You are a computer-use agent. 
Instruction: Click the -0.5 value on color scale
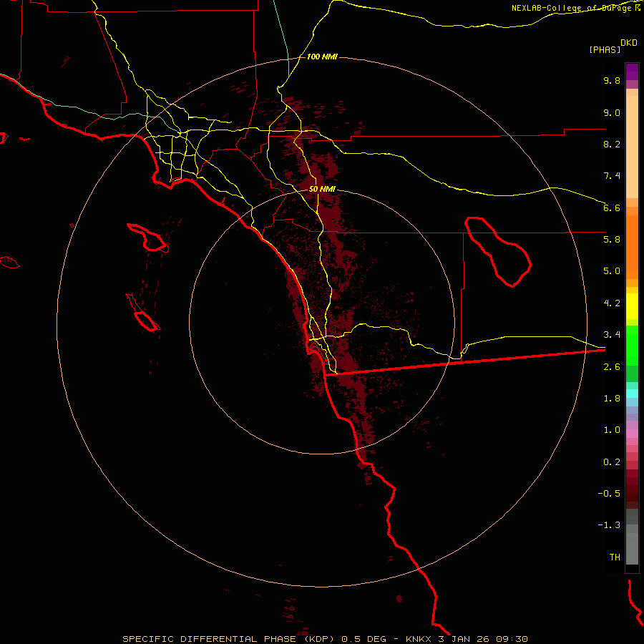click(x=609, y=494)
